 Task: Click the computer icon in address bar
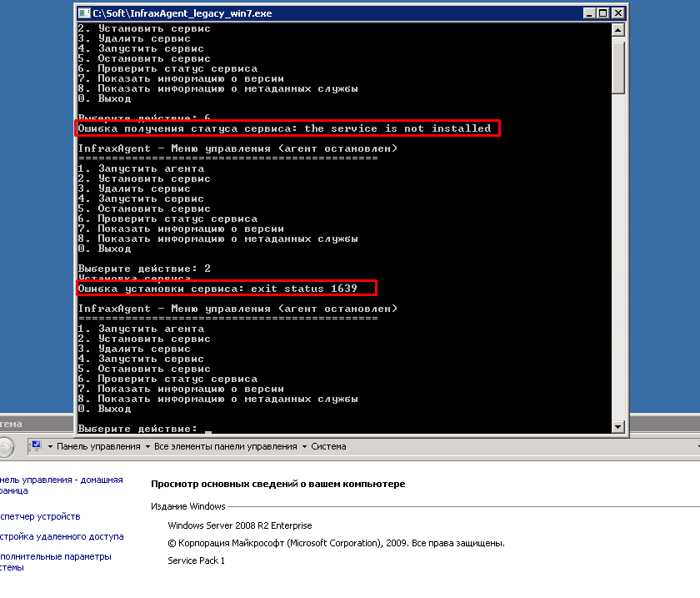coord(37,446)
